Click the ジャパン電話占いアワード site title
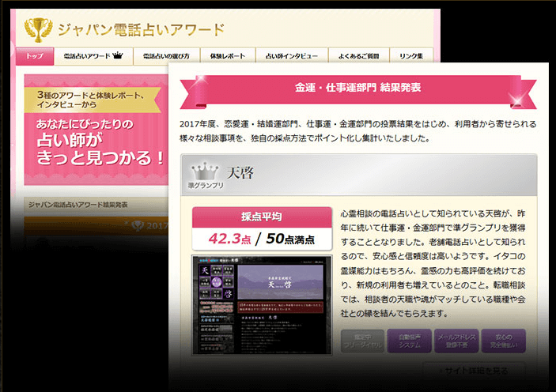The width and height of the screenshot is (556, 392). tap(141, 30)
